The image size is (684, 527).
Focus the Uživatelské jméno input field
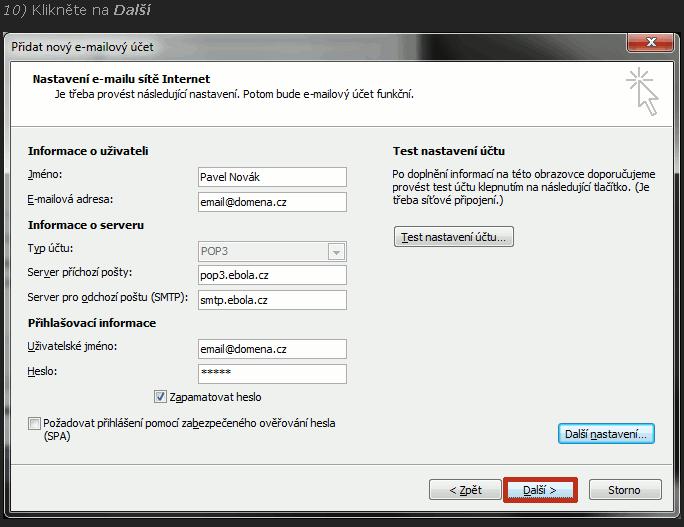click(x=272, y=349)
